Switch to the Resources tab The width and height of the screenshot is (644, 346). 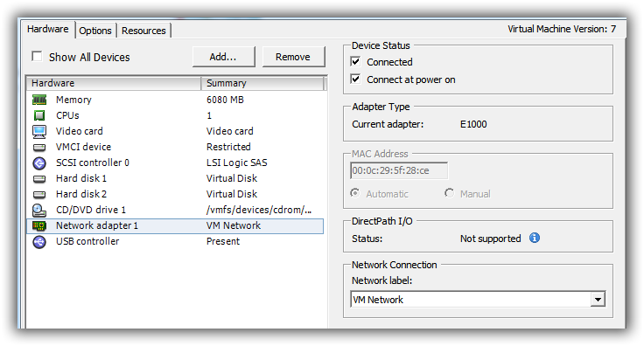click(x=143, y=31)
